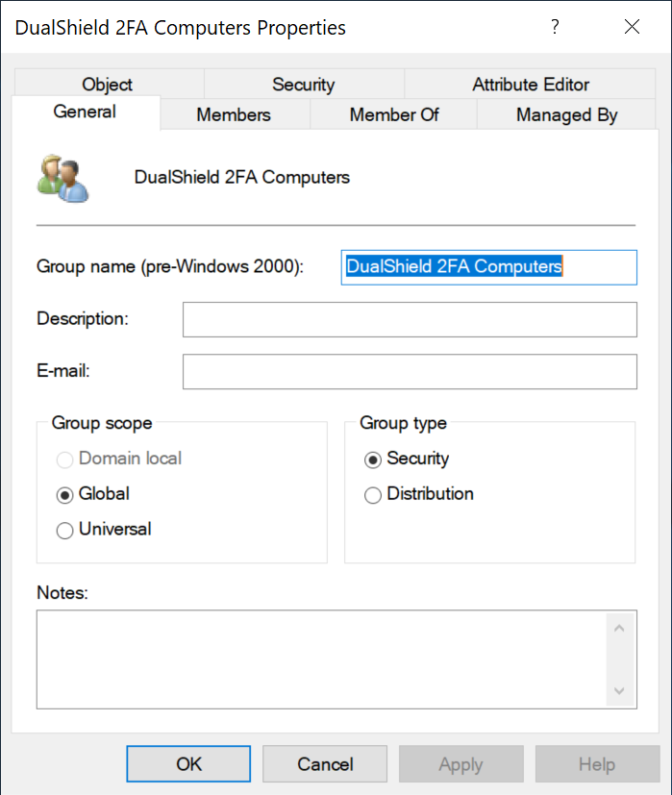
Task: Select the Universal group scope option
Action: (65, 530)
